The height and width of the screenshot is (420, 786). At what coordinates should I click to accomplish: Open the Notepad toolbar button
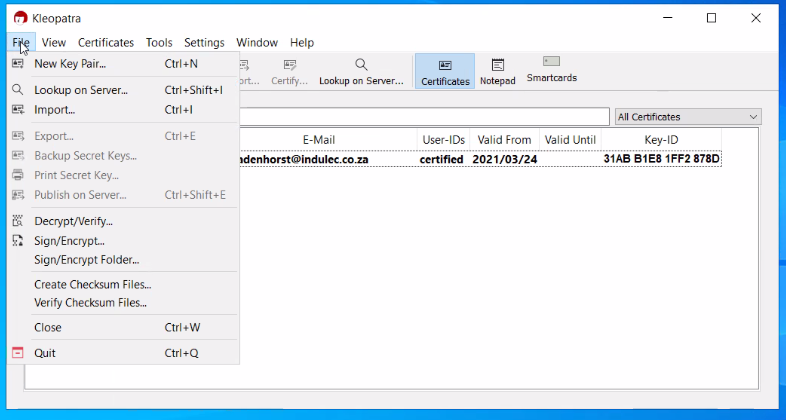tap(498, 71)
